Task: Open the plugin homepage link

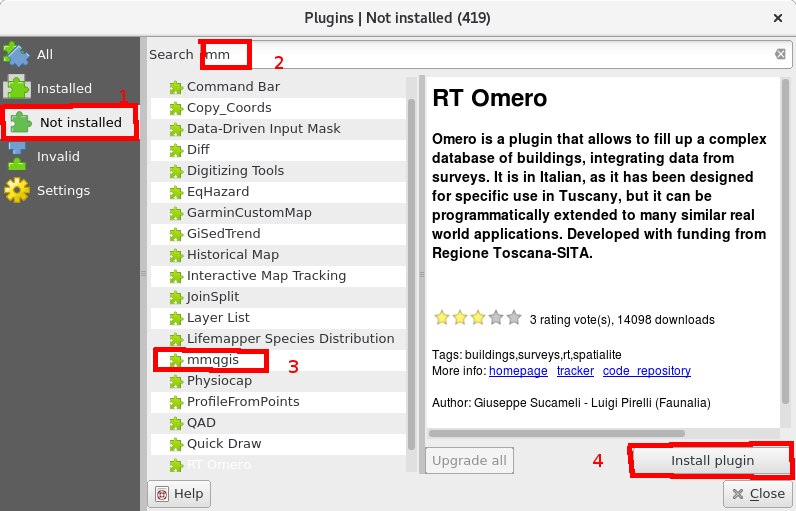Action: 518,371
